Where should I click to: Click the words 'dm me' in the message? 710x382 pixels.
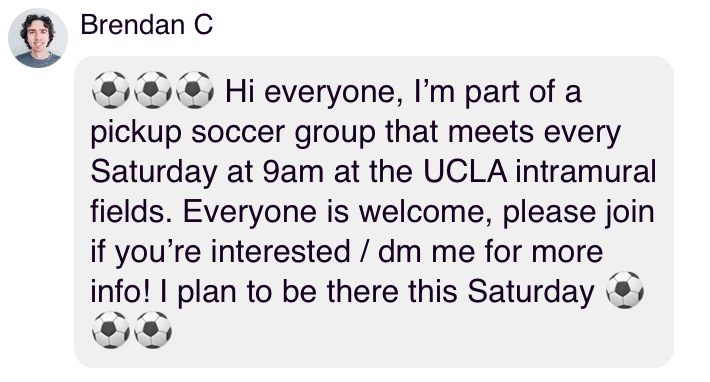[x=427, y=252]
